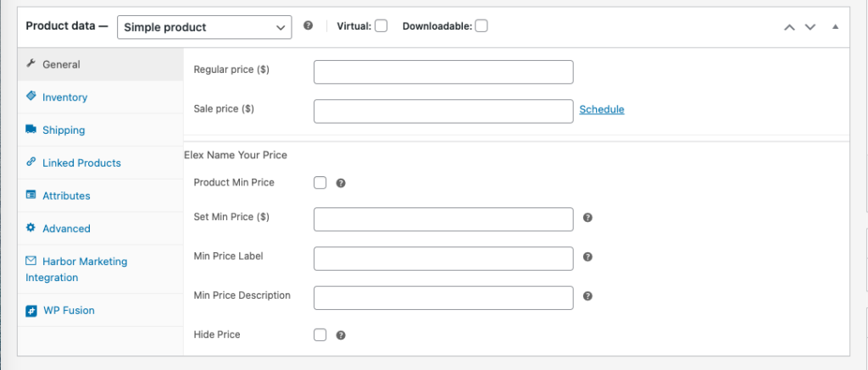Viewport: 868px width, 370px height.
Task: Move Product data panel down
Action: coord(810,27)
